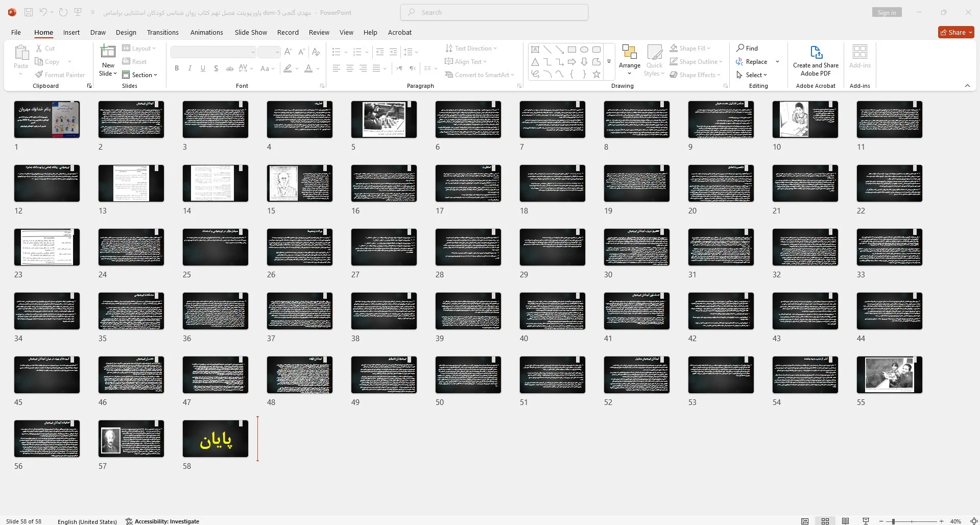Toggle text Shadow effect
This screenshot has height=525, width=980.
(216, 68)
